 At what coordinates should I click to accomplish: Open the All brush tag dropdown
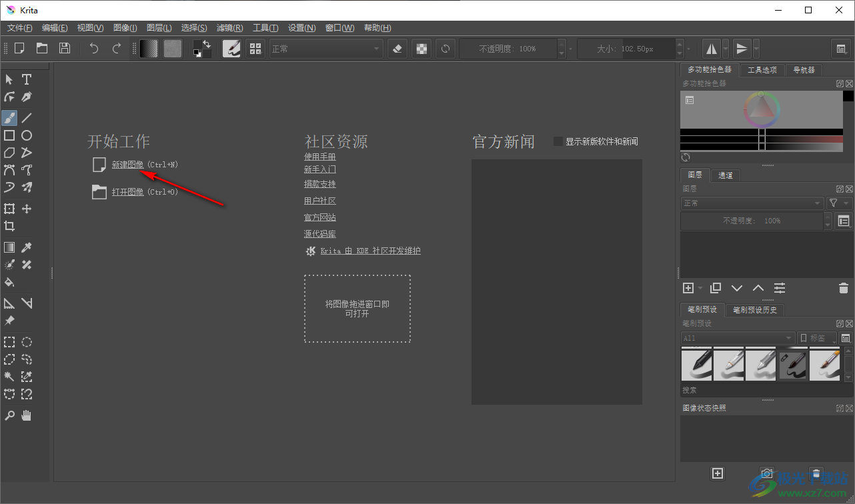[x=738, y=338]
